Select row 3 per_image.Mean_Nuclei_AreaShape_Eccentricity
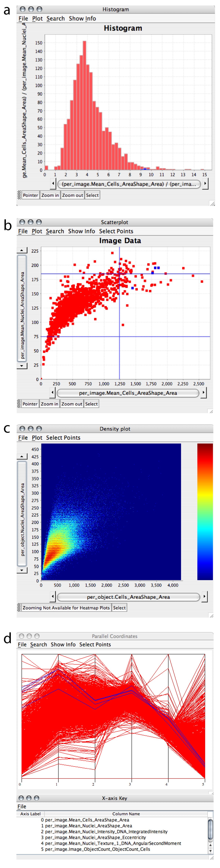This screenshot has width=220, height=868. pos(112,837)
